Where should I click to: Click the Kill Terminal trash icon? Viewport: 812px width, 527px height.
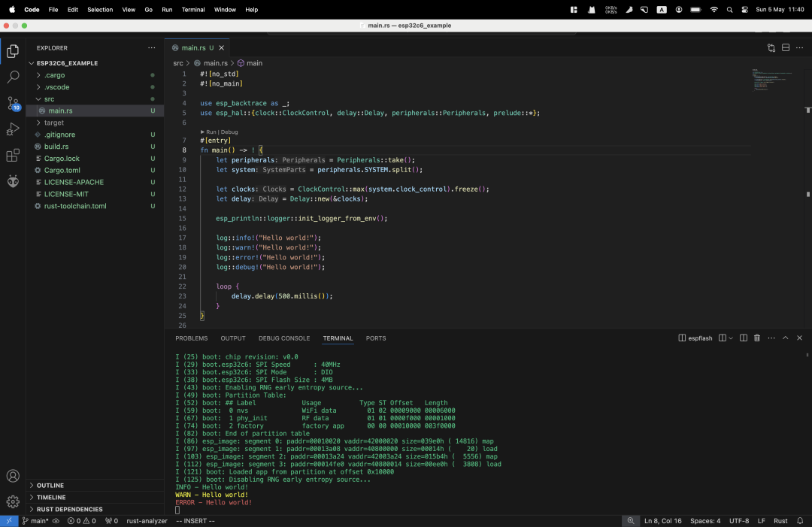757,338
